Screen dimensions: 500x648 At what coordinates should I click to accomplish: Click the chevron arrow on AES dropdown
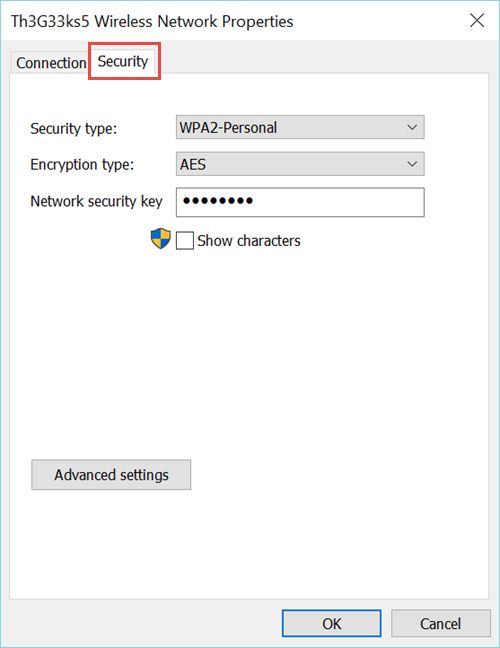coord(412,164)
